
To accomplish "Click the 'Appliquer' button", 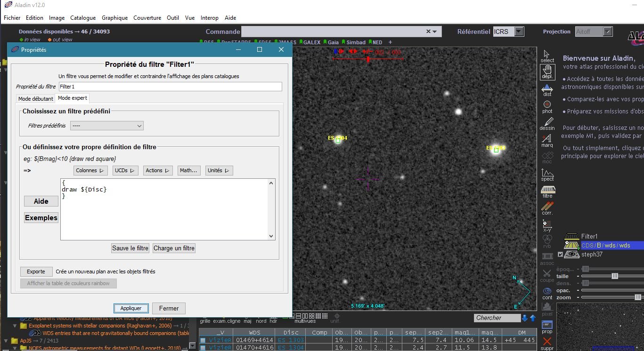I will (131, 308).
